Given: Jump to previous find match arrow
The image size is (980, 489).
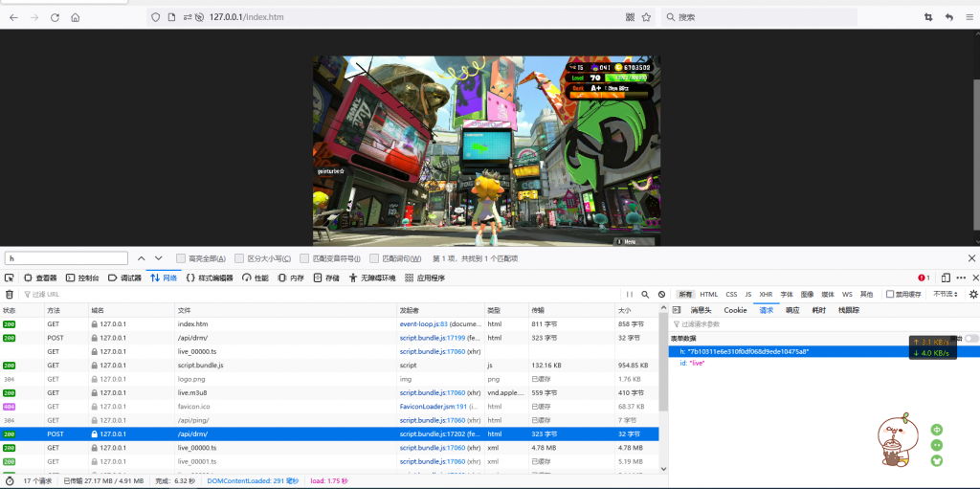Looking at the screenshot, I should (x=142, y=258).
